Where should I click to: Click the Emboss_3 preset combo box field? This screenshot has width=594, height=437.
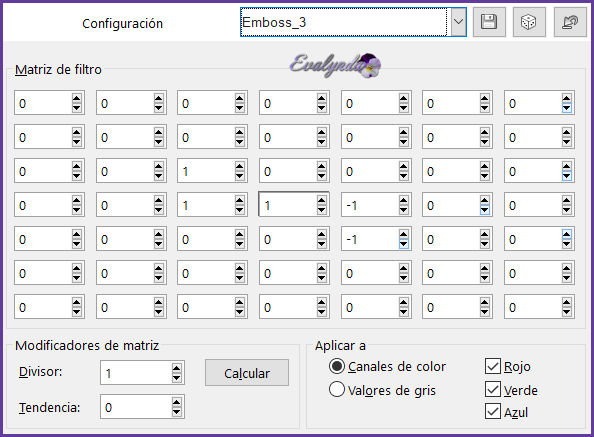344,22
